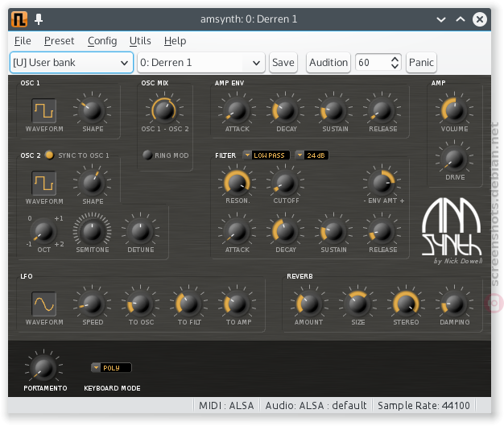Click the OSC 2 Oct knob
504x426 pixels.
click(x=44, y=231)
